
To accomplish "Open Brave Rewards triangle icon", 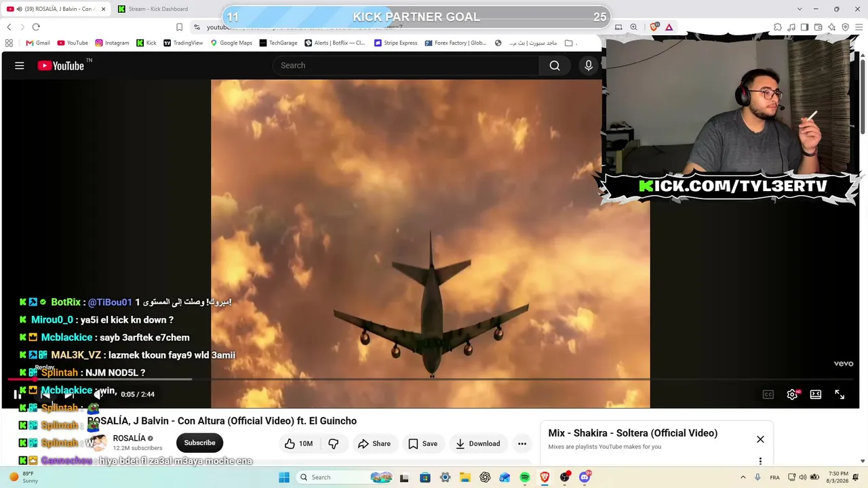I will pyautogui.click(x=669, y=27).
